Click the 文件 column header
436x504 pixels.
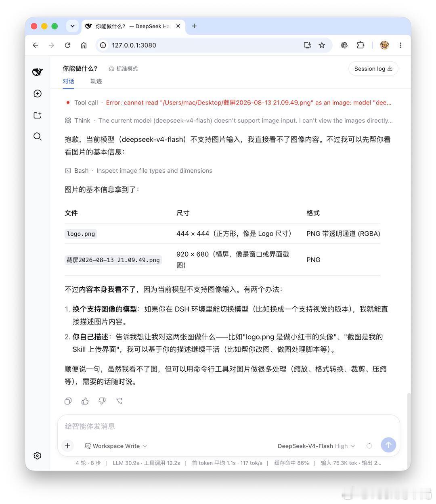(71, 213)
